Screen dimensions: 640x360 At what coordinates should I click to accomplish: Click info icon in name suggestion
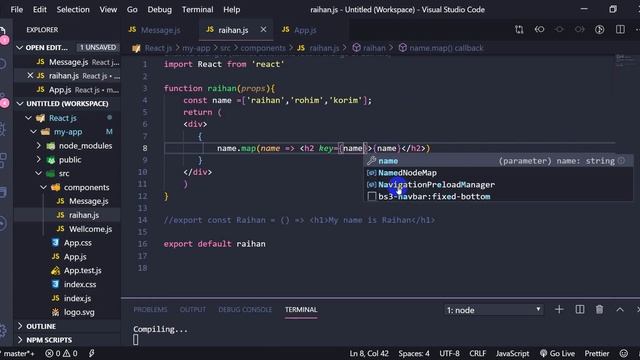621,161
